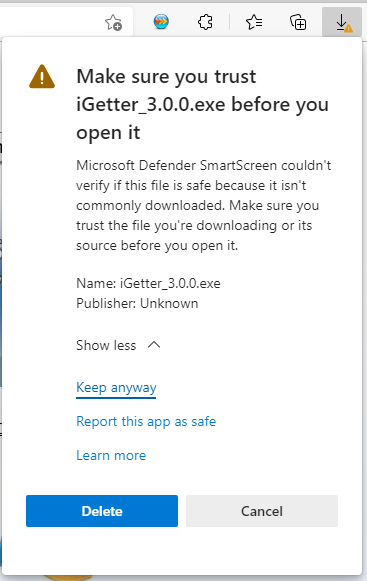Open the Learn more link
This screenshot has width=367, height=581.
tap(111, 455)
